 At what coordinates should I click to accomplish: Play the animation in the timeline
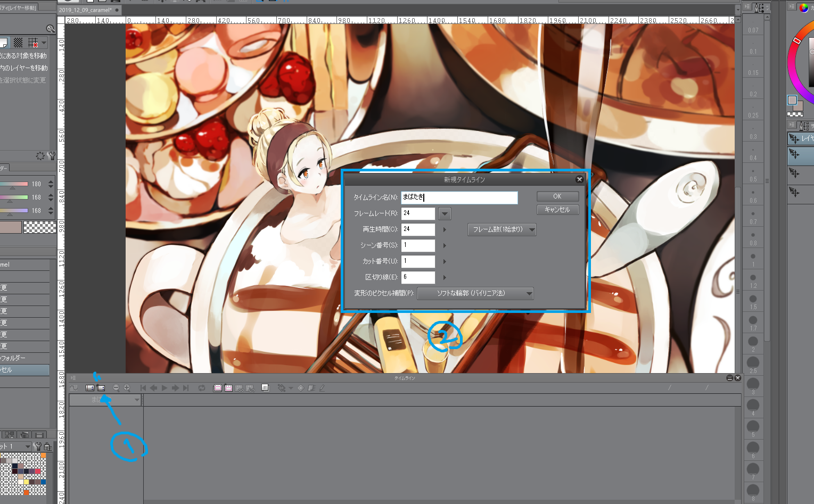(x=165, y=388)
